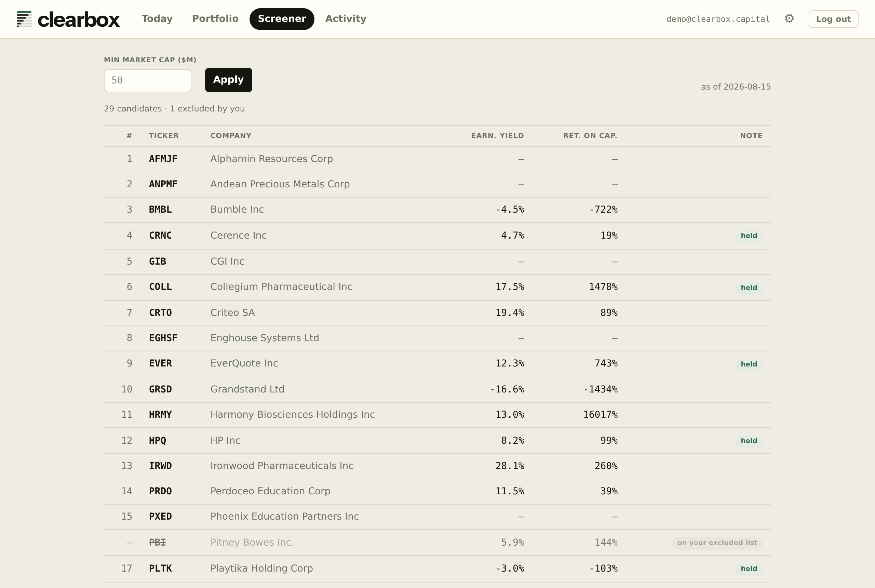875x588 pixels.
Task: Click the '29 candidates · 1 excluded' summary
Action: coord(174,109)
